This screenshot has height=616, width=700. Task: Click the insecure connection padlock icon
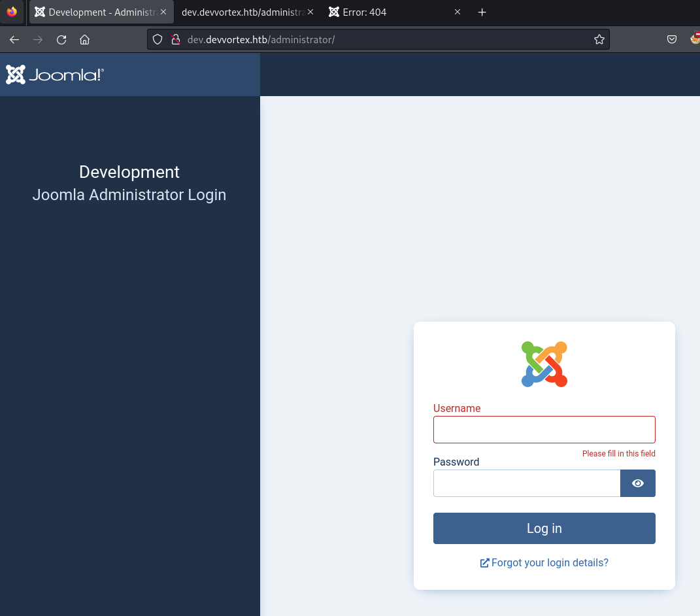coord(175,39)
